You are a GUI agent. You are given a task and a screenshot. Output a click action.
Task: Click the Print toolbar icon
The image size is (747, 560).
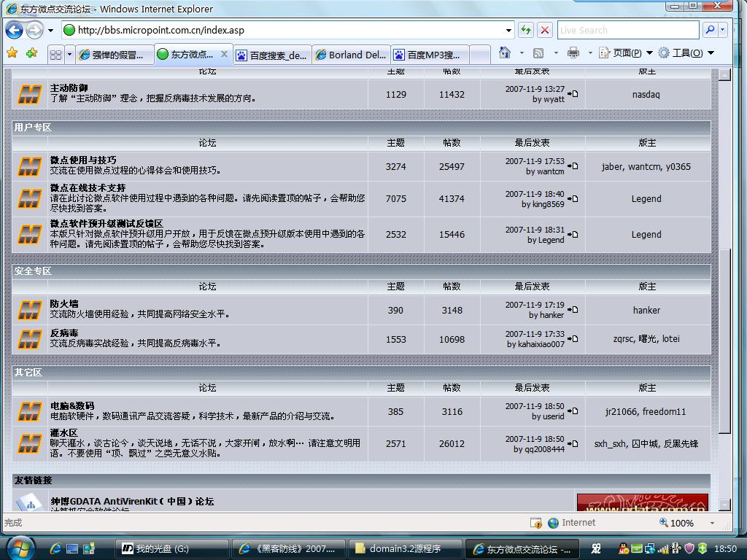pyautogui.click(x=573, y=53)
